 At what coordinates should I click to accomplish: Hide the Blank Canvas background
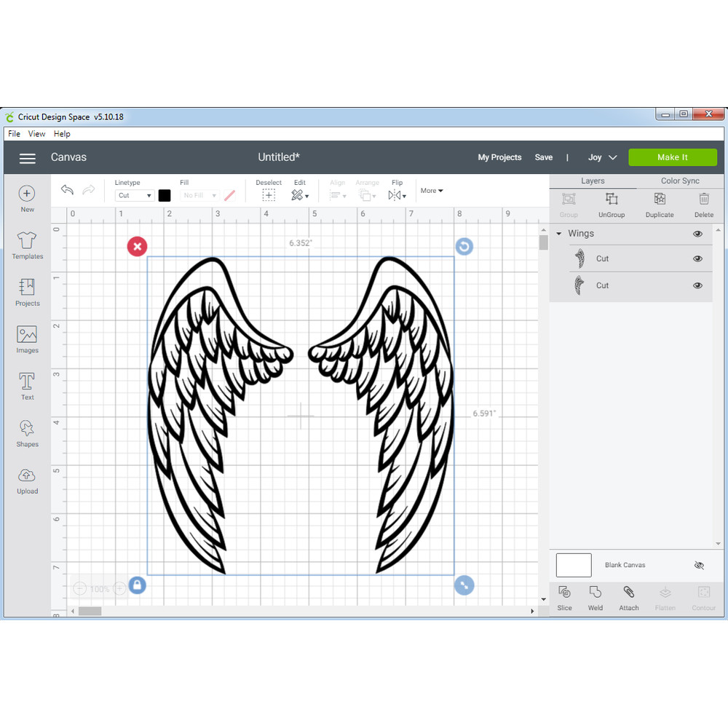698,565
